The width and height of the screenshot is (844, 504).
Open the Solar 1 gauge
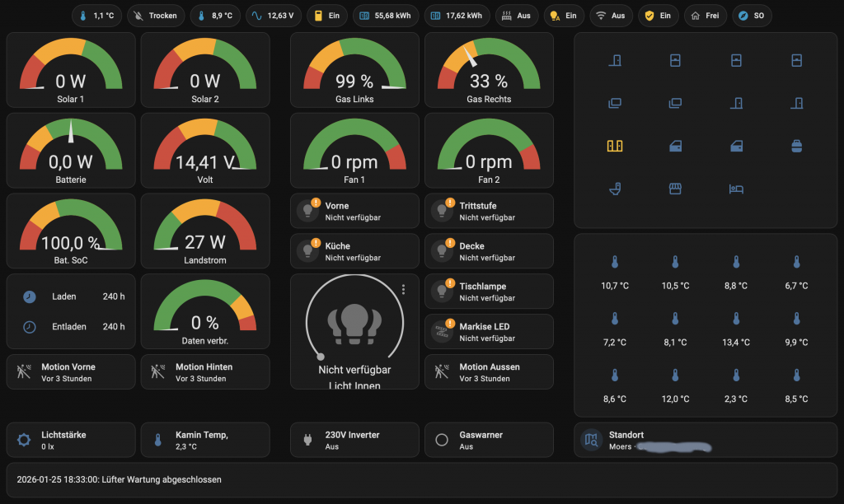pyautogui.click(x=71, y=70)
